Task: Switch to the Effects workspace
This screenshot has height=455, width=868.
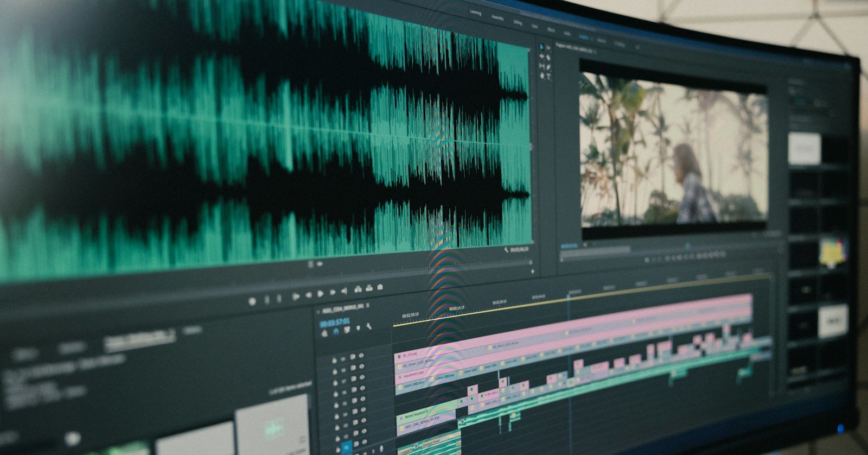Action: pyautogui.click(x=551, y=30)
